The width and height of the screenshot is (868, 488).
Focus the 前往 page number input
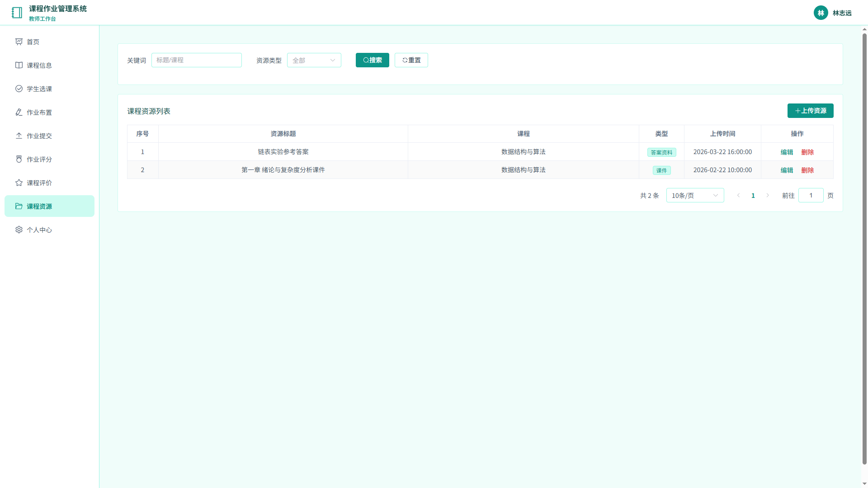811,195
